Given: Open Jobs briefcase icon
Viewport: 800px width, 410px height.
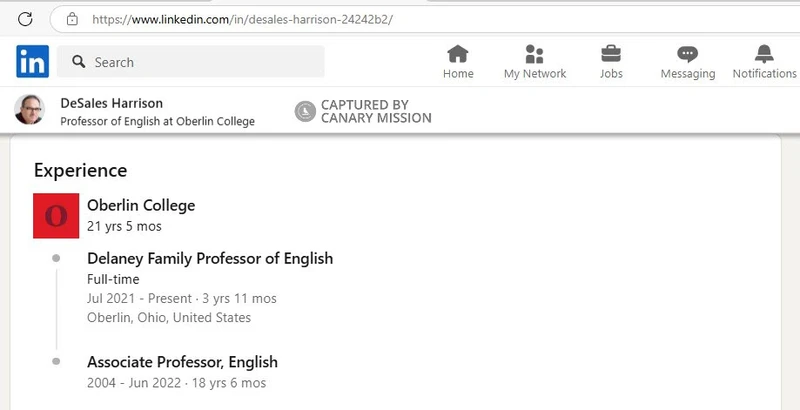Looking at the screenshot, I should 611,54.
